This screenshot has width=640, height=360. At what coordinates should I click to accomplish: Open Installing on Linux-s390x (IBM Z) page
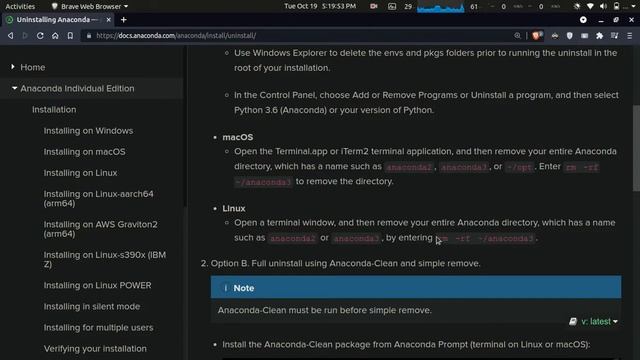104,260
